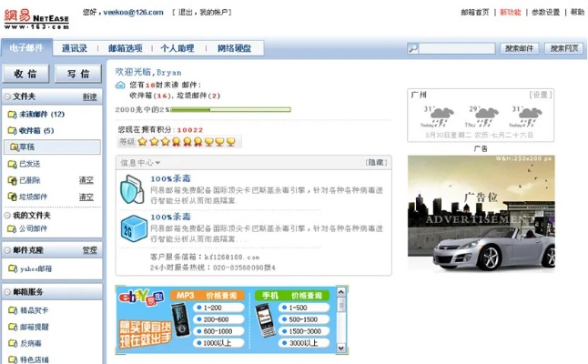Click the car advertisement image

(x=482, y=213)
